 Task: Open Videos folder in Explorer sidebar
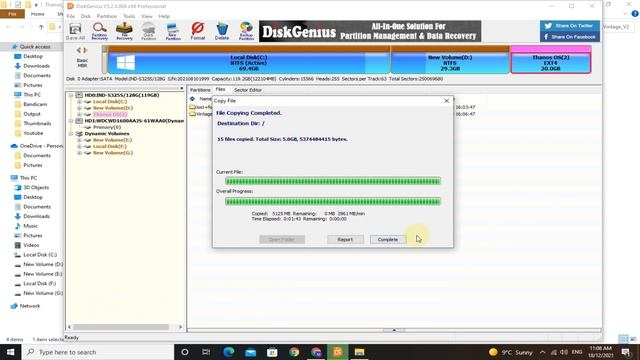point(31,245)
